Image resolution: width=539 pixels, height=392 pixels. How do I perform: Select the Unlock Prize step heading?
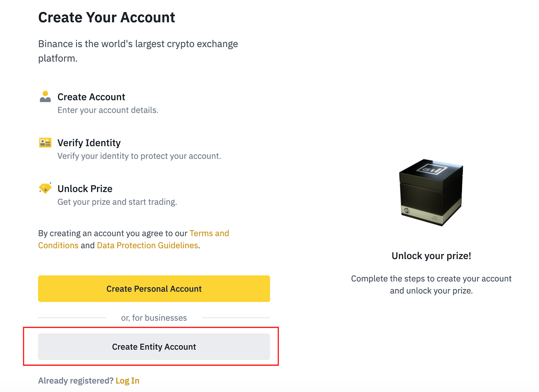pyautogui.click(x=85, y=189)
